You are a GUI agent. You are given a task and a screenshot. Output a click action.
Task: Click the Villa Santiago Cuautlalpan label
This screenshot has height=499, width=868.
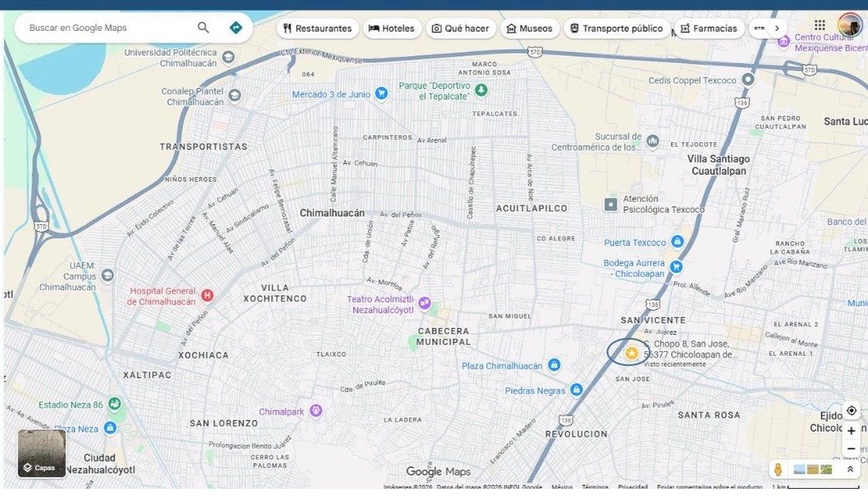pyautogui.click(x=719, y=165)
